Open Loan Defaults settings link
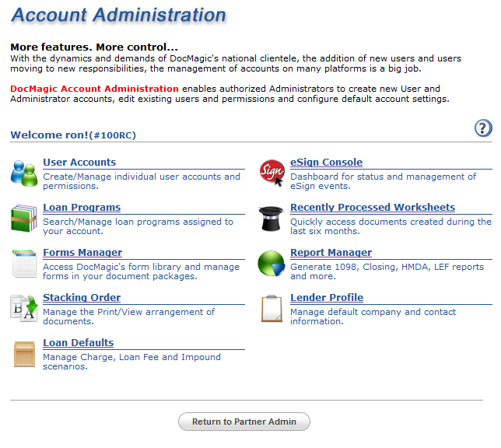The height and width of the screenshot is (448, 501). [78, 343]
